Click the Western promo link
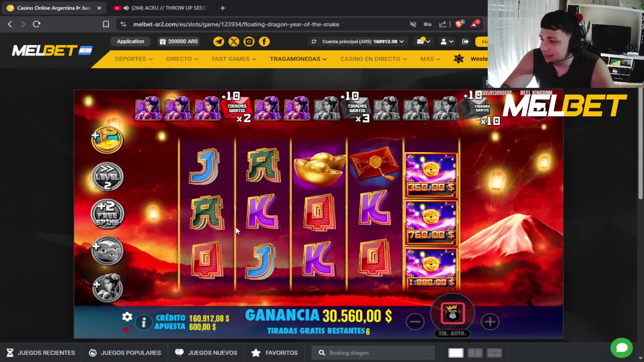 coord(471,59)
